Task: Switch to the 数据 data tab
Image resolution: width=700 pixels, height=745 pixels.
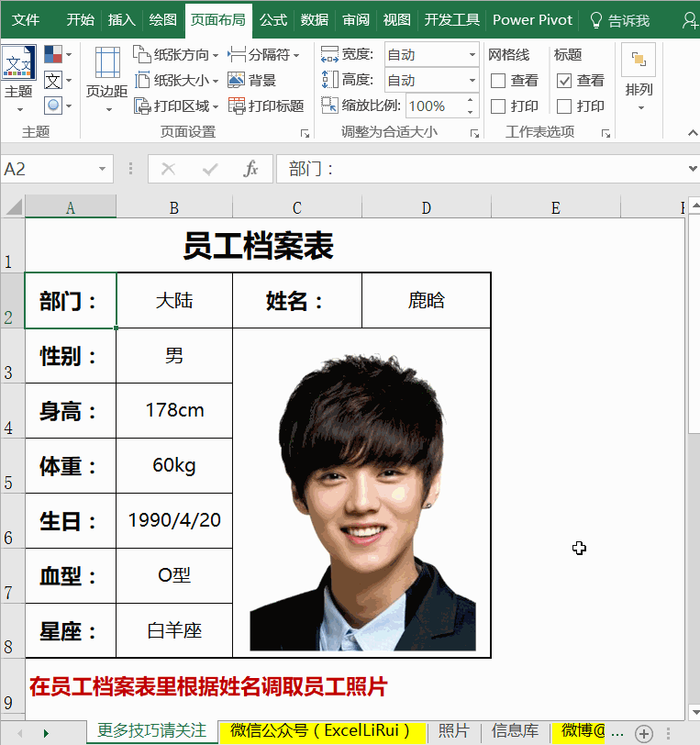Action: click(315, 20)
